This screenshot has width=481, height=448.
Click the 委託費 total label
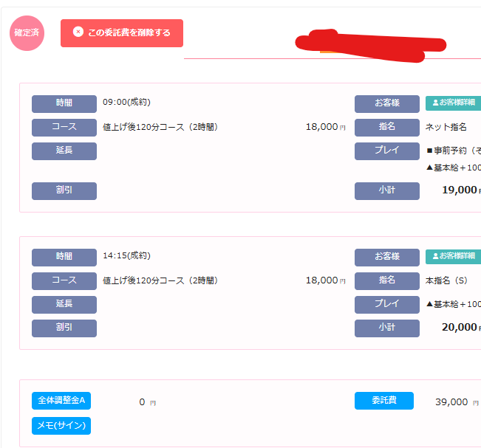coord(383,401)
